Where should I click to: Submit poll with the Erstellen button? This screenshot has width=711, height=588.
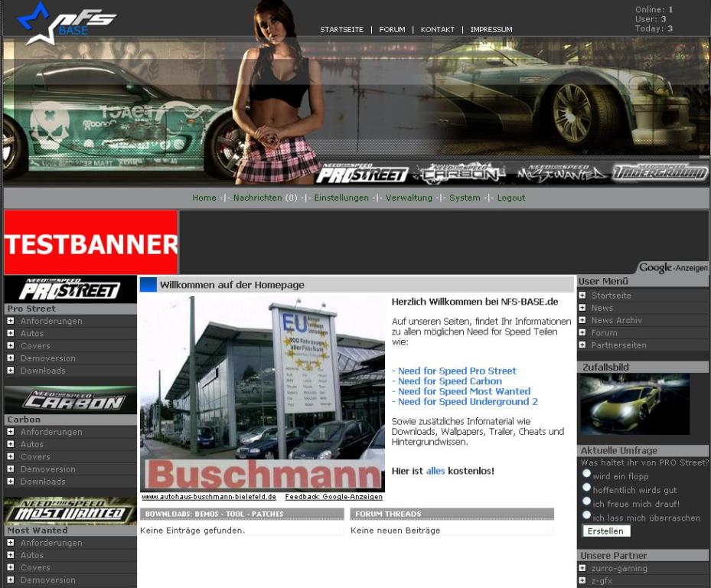click(x=606, y=531)
